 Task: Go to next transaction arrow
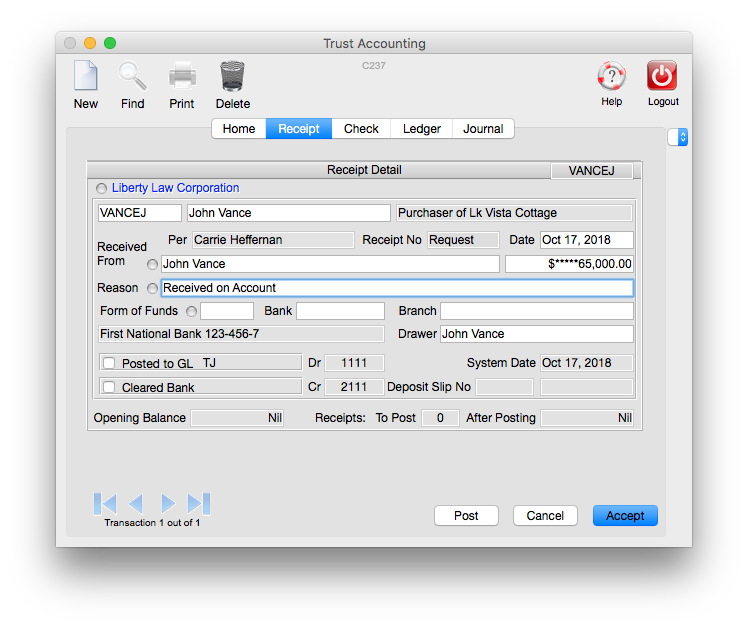168,503
